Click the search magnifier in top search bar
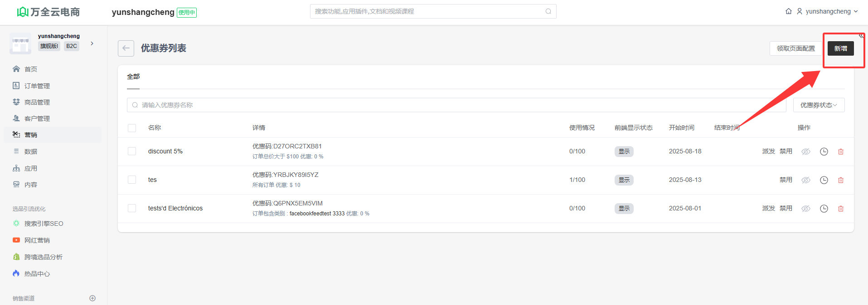This screenshot has width=868, height=305. (548, 11)
